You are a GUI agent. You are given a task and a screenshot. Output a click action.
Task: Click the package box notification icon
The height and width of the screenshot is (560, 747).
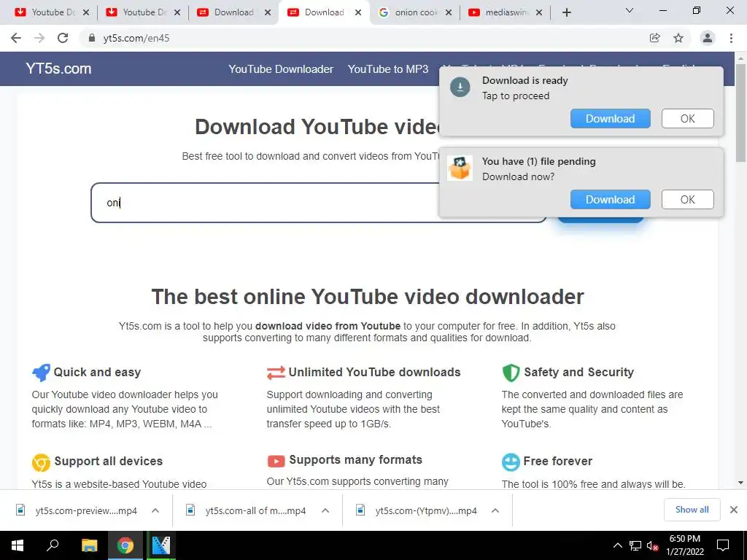click(460, 168)
